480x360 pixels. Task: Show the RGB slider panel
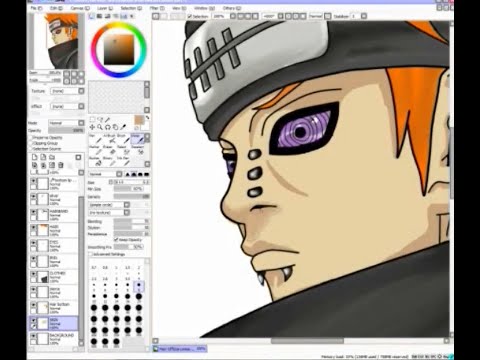tap(100, 16)
